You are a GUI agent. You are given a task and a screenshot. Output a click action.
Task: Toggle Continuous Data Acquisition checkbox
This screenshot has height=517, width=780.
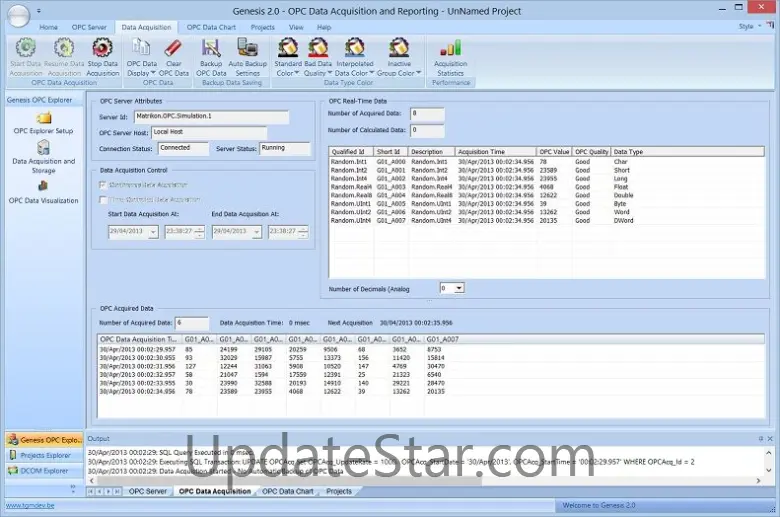103,185
